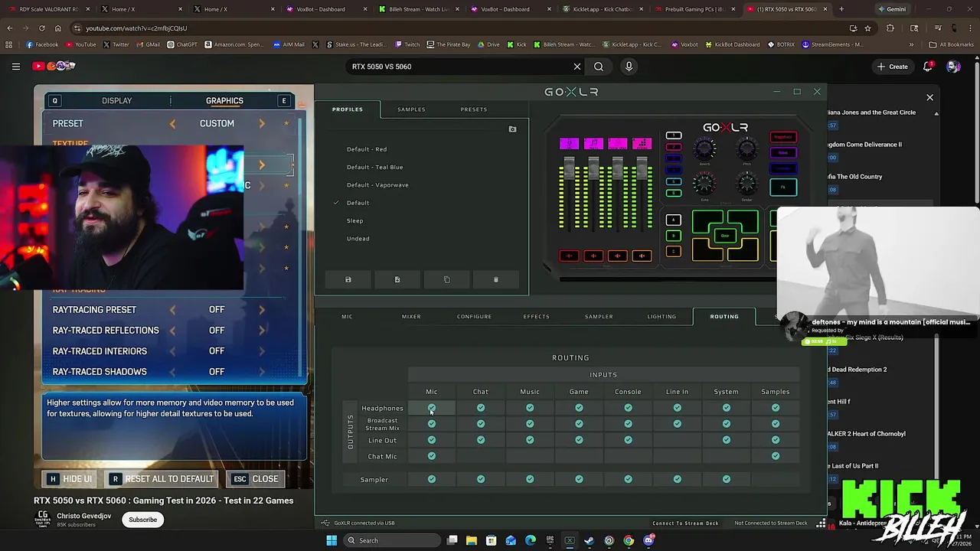This screenshot has width=980, height=551.
Task: Toggle Samples to Chat Mic routing
Action: [776, 456]
